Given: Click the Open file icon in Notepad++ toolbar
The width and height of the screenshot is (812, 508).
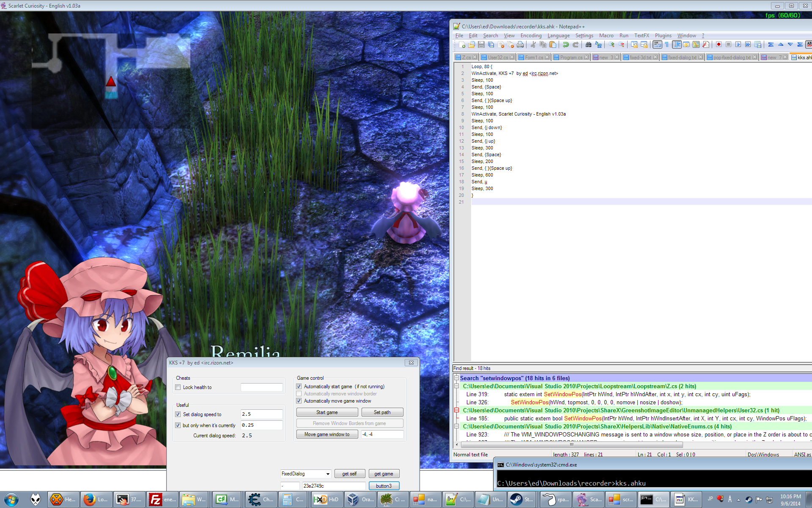Looking at the screenshot, I should (x=471, y=44).
